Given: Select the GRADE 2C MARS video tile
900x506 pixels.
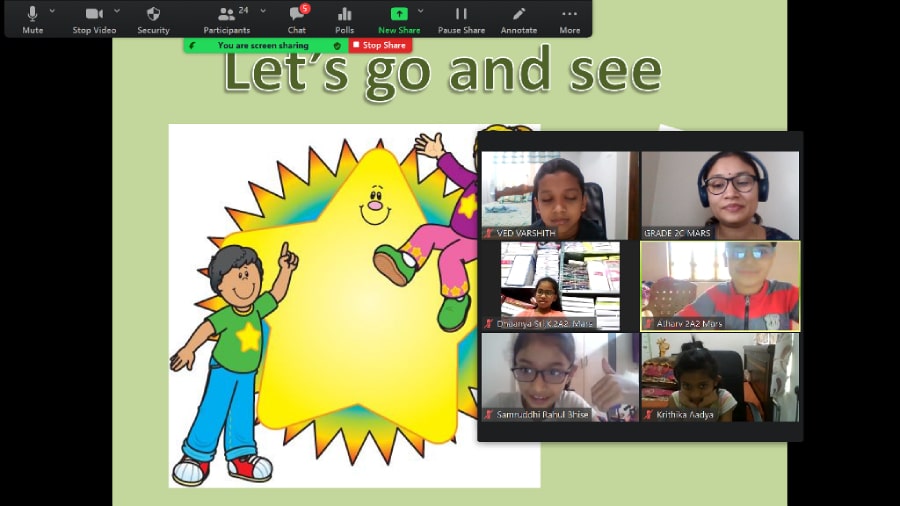Looking at the screenshot, I should pos(720,195).
